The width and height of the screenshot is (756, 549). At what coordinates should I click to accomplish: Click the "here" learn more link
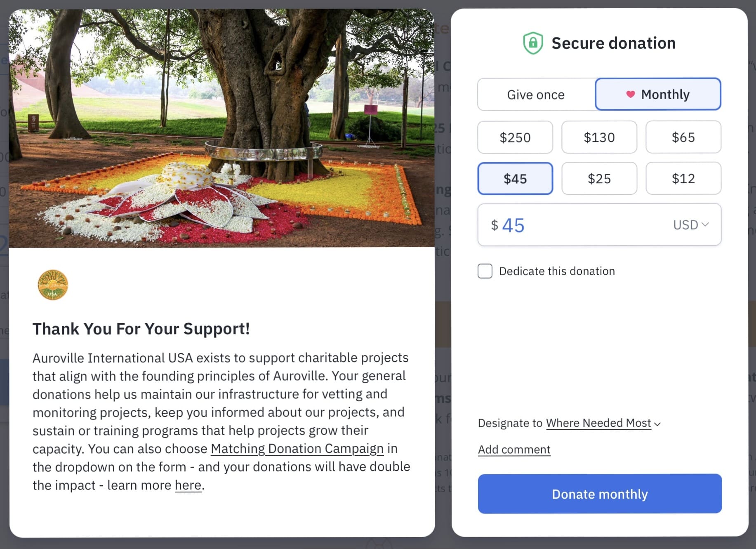(188, 485)
